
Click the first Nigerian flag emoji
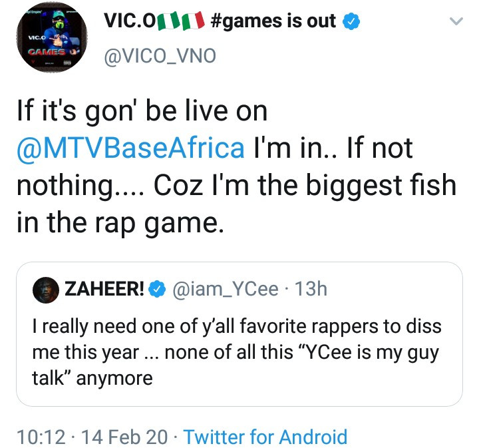click(x=166, y=22)
